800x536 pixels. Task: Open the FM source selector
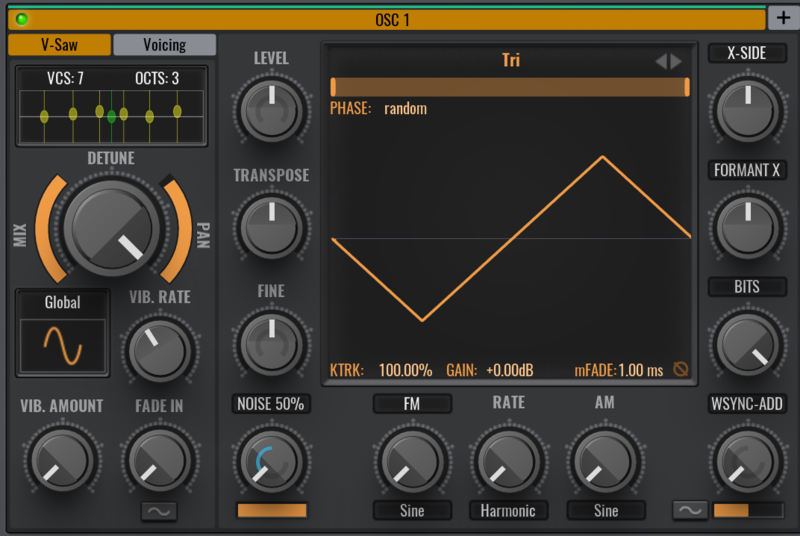[x=412, y=404]
